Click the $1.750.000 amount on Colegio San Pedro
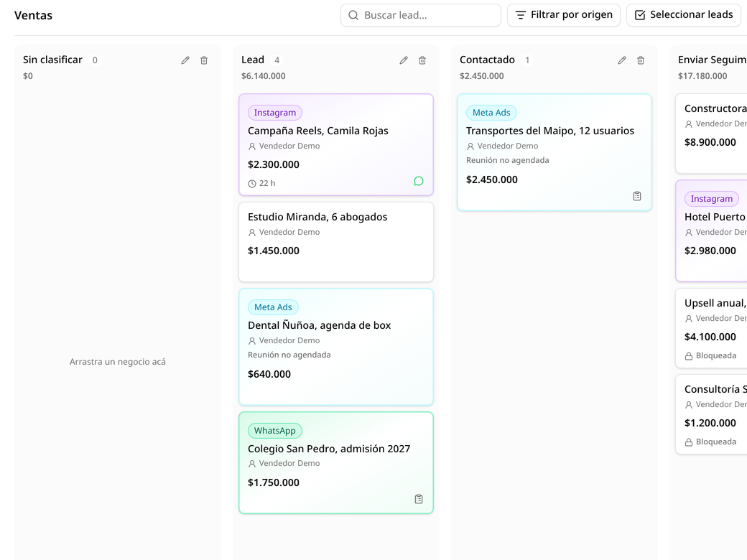This screenshot has width=747, height=560. 274,482
